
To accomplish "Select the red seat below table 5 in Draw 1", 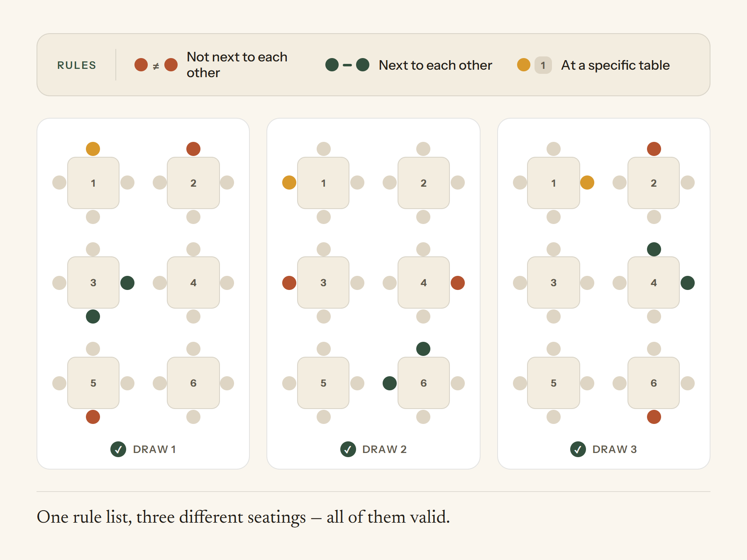I will tap(93, 417).
